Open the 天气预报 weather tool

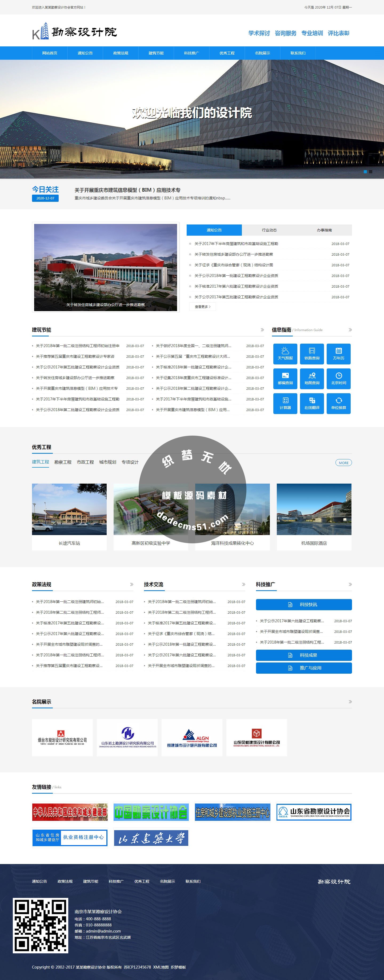(x=285, y=354)
